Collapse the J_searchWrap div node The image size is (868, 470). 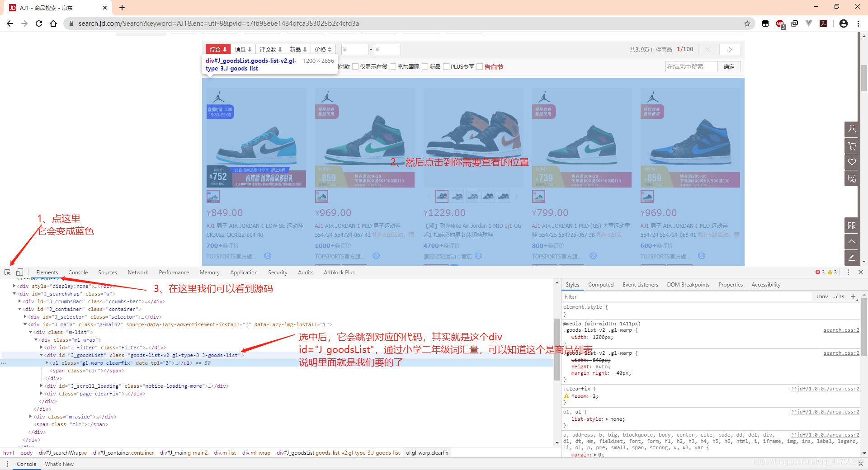pos(14,293)
